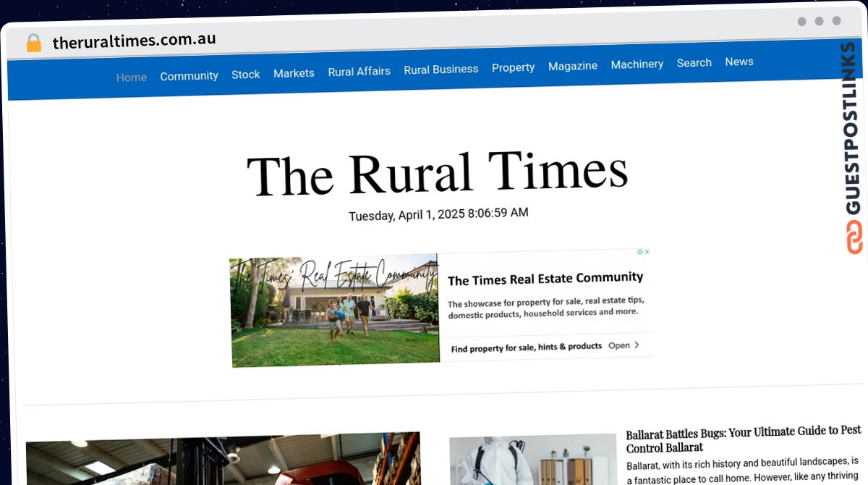Open the pest control worker article thumbnail
This screenshot has width=868, height=485.
tap(533, 460)
